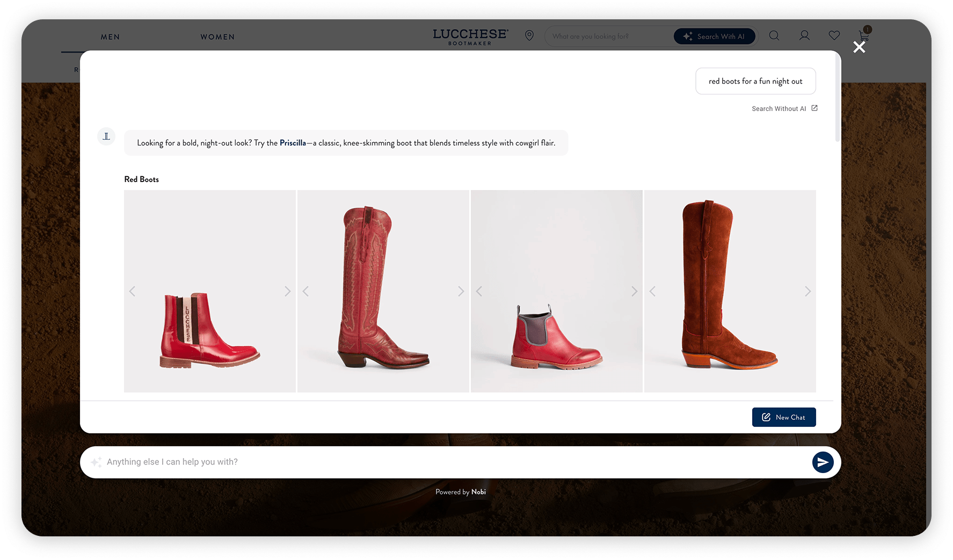953x560 pixels.
Task: Click the external link icon beside Search Without AI
Action: click(814, 108)
